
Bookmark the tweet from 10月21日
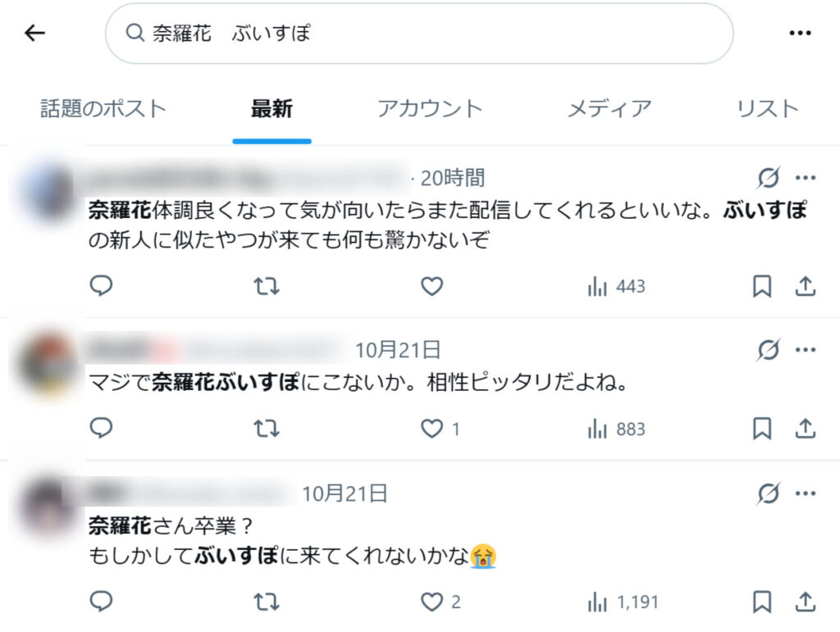click(x=763, y=428)
